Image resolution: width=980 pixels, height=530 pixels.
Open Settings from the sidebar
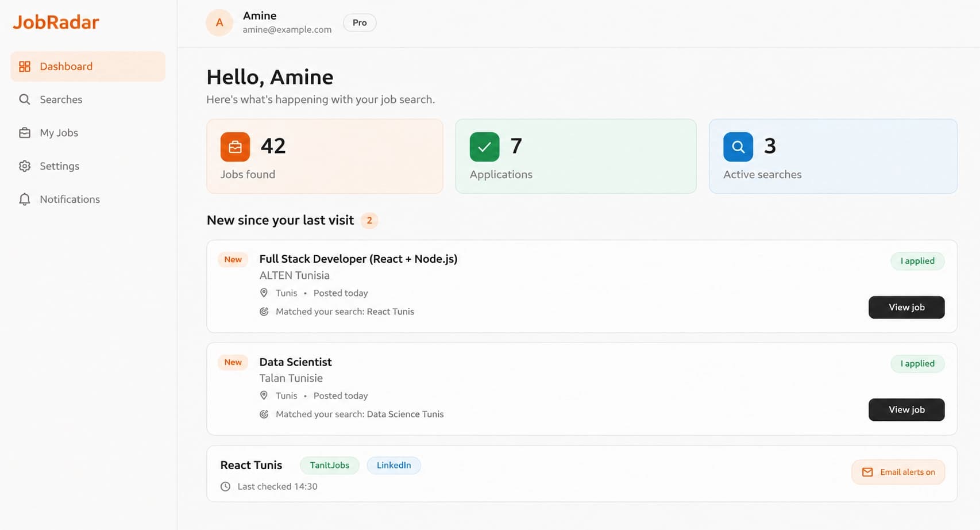tap(88, 166)
